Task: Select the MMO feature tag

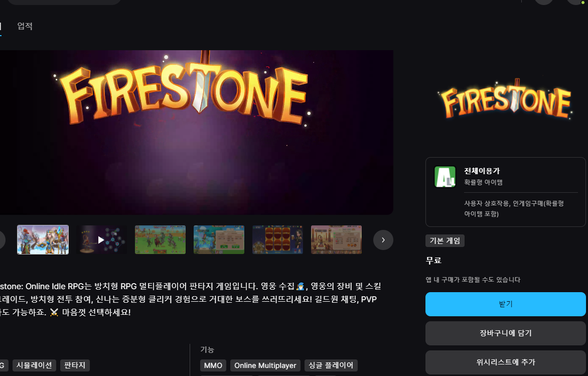Action: [213, 365]
